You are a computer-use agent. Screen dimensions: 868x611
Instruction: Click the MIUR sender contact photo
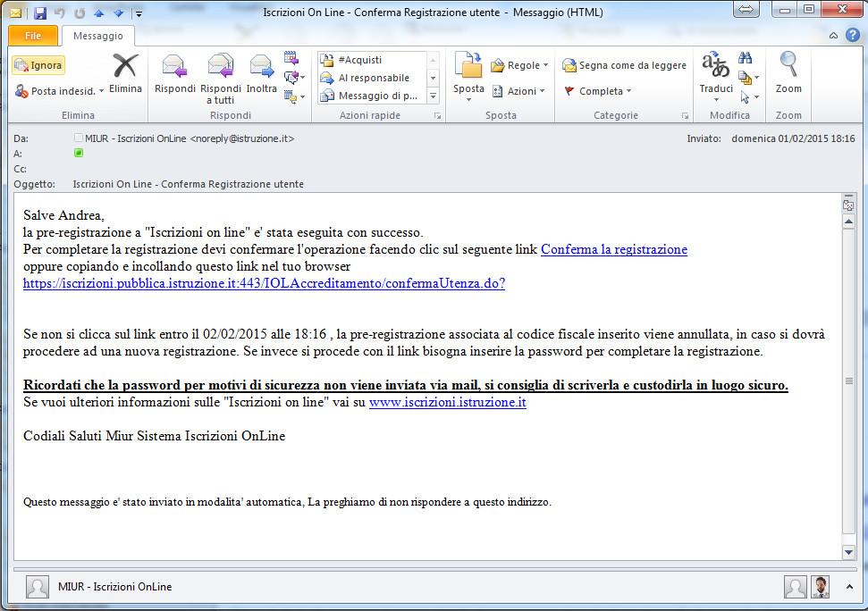(38, 587)
